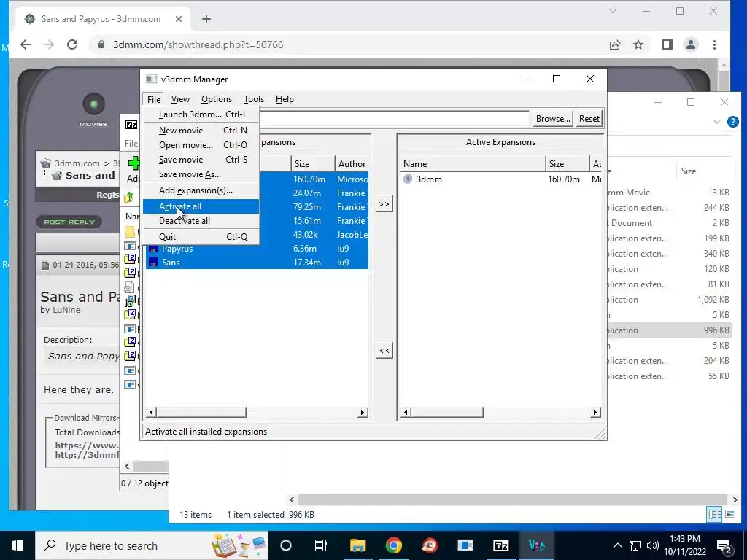Viewport: 747px width, 560px height.
Task: Move expansions right with >> button
Action: pyautogui.click(x=384, y=204)
